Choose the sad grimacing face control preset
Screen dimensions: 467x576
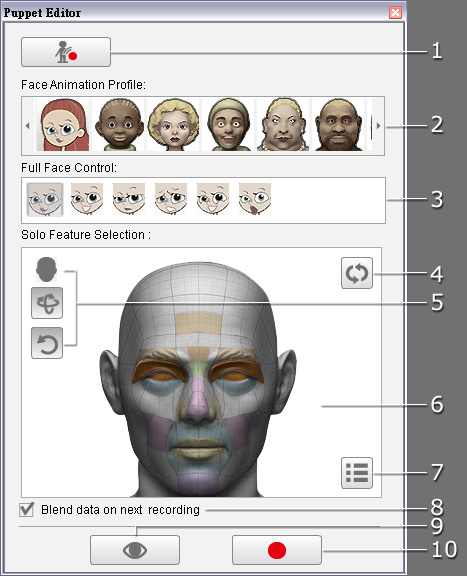[171, 199]
